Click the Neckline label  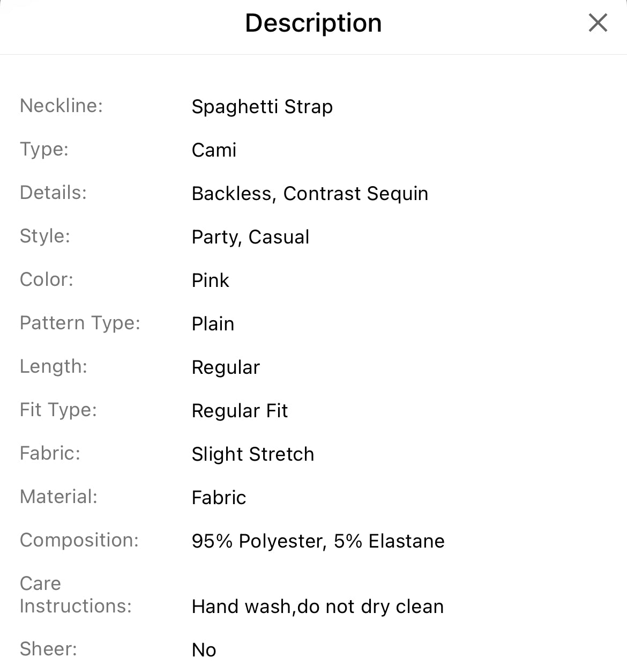[61, 106]
